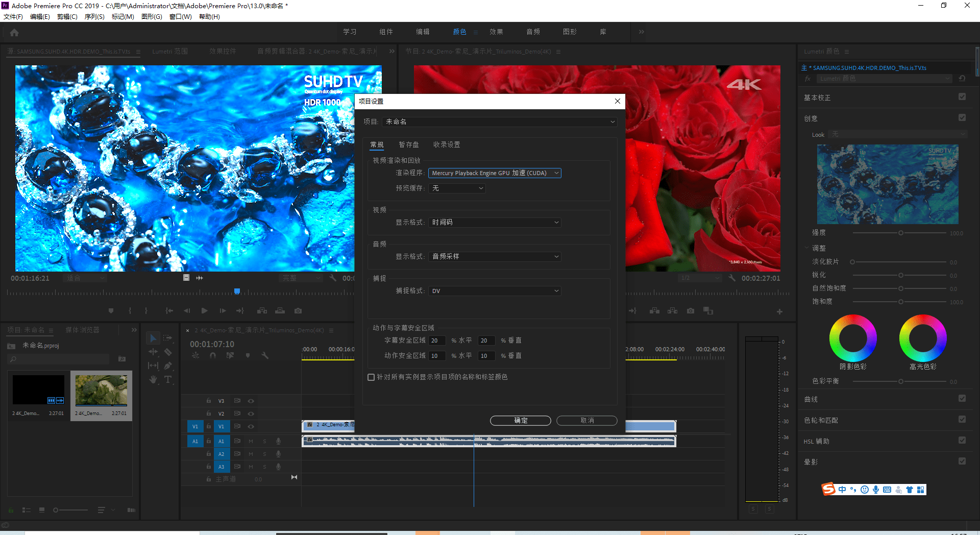Screen dimensions: 980x535
Task: Confirm with 确定 button
Action: 521,421
